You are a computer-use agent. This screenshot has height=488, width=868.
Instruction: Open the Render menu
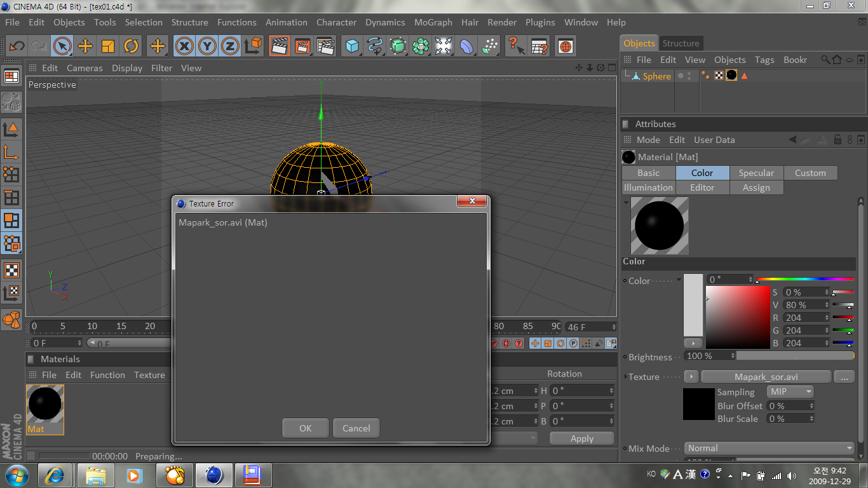(x=502, y=22)
